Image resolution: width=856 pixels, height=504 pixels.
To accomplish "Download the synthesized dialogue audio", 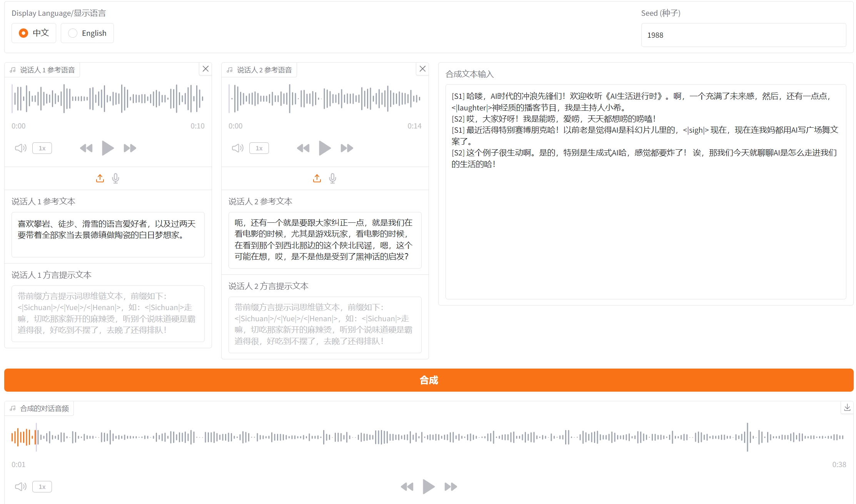I will point(847,407).
